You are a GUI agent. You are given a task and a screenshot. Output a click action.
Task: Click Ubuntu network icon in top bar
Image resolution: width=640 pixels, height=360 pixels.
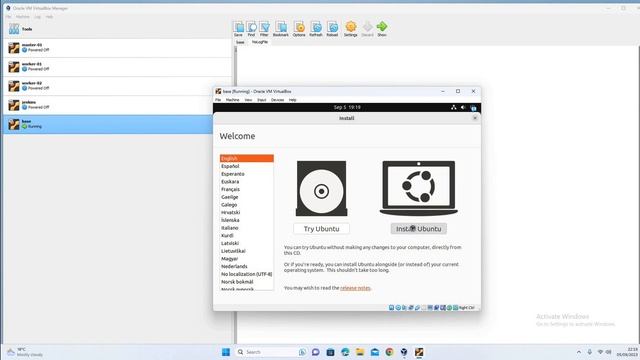(453, 107)
